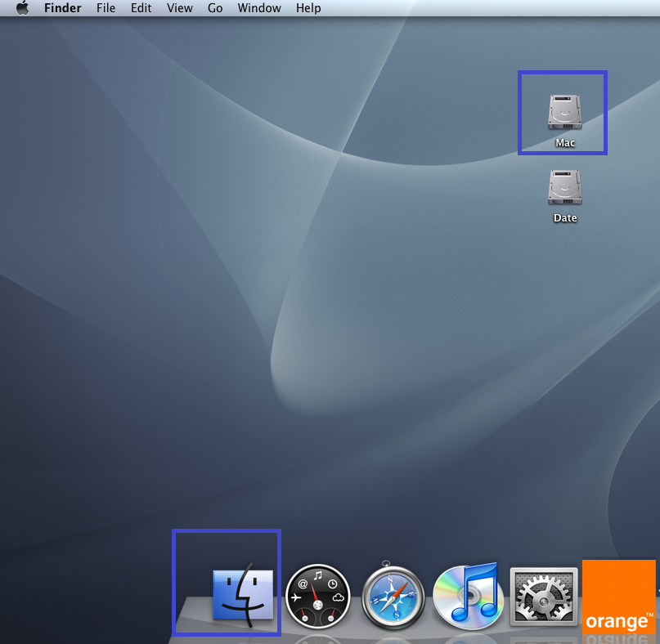The image size is (660, 644).
Task: Open the Finder application menu
Action: click(x=63, y=8)
